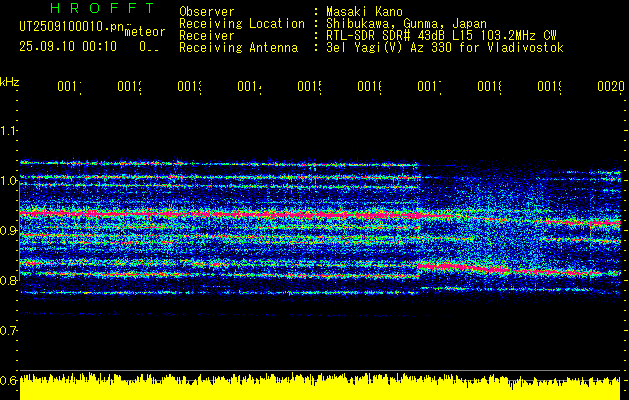
Task: Click the 1.1 kHz axis label
Action: 8,130
